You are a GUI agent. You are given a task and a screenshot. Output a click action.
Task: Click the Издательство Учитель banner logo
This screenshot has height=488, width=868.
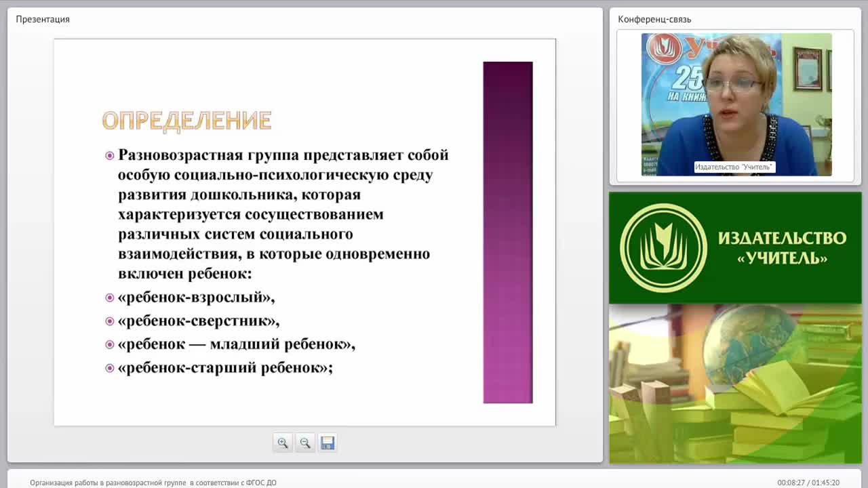(x=735, y=247)
